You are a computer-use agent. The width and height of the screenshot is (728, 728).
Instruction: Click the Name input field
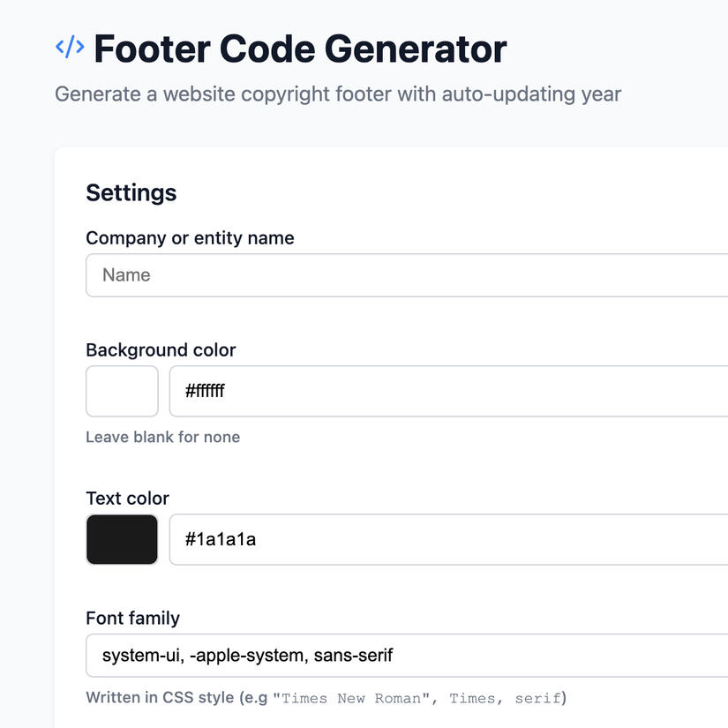(353, 274)
